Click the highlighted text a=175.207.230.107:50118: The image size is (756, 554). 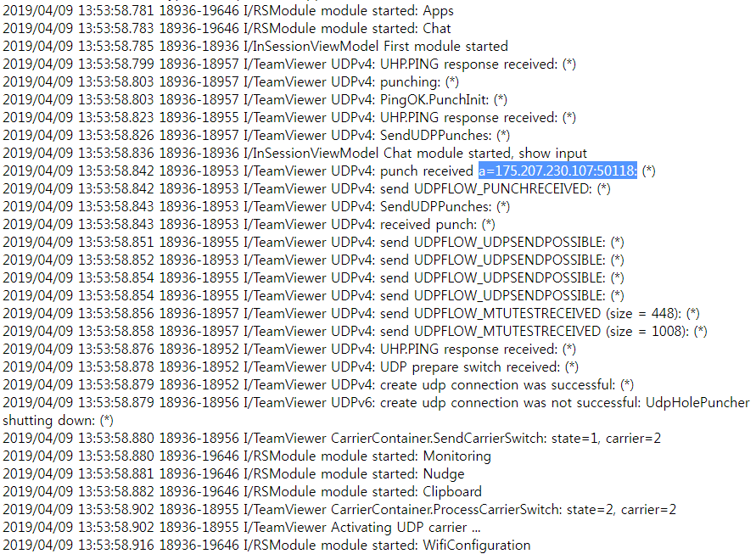click(557, 171)
